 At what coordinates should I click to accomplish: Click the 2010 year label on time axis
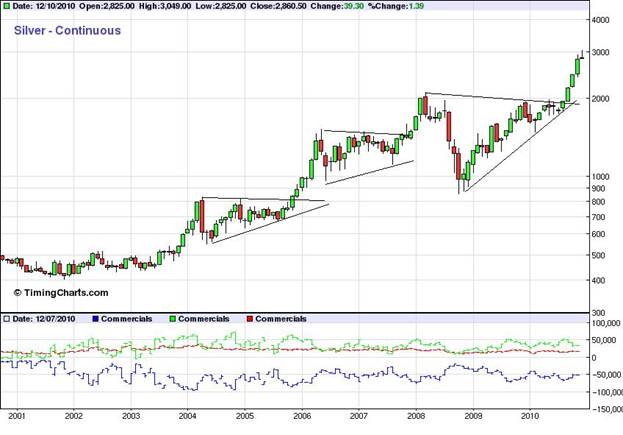click(x=530, y=416)
